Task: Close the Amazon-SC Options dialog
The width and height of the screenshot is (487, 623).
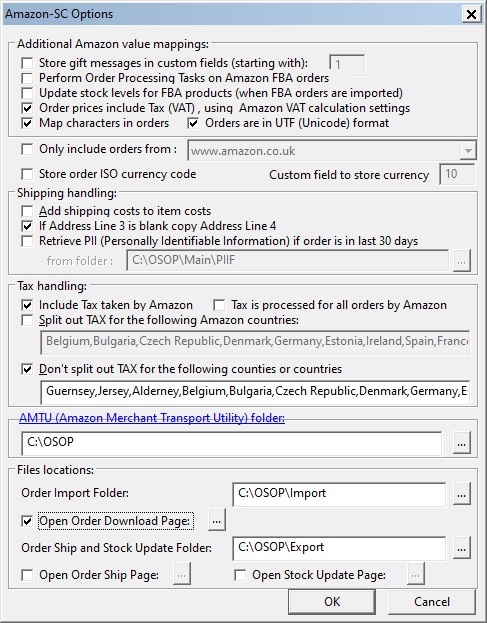Action: (x=472, y=14)
